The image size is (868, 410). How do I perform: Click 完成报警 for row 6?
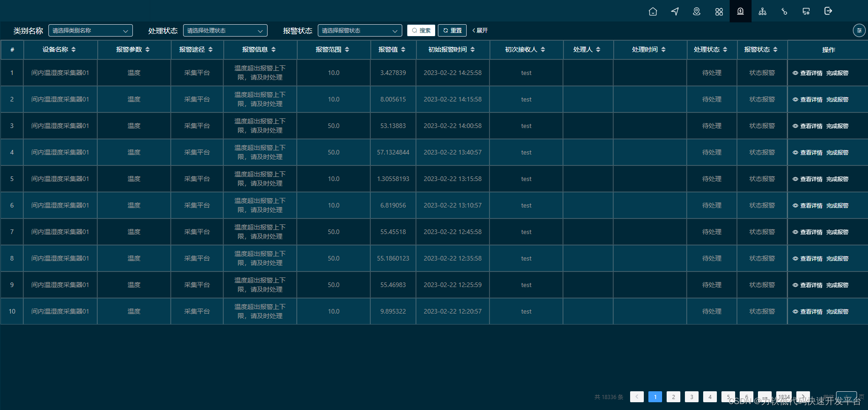[837, 206]
